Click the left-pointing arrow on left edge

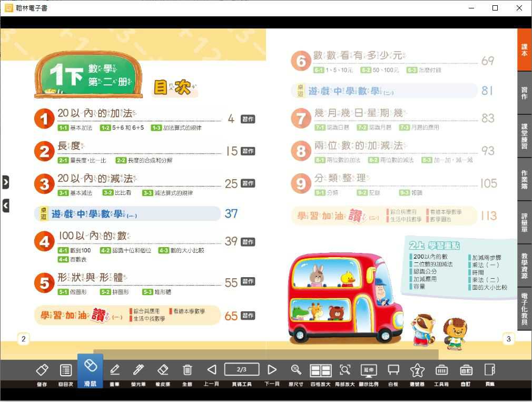(5, 205)
